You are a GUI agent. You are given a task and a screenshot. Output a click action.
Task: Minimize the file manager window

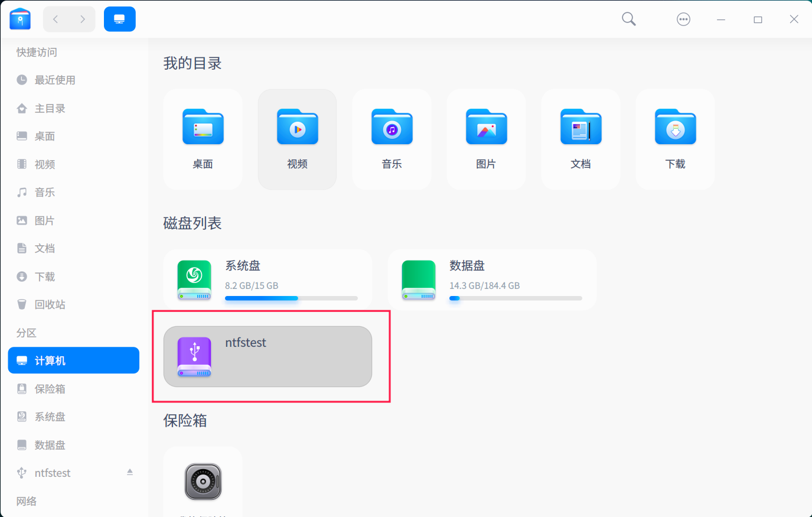tap(721, 19)
